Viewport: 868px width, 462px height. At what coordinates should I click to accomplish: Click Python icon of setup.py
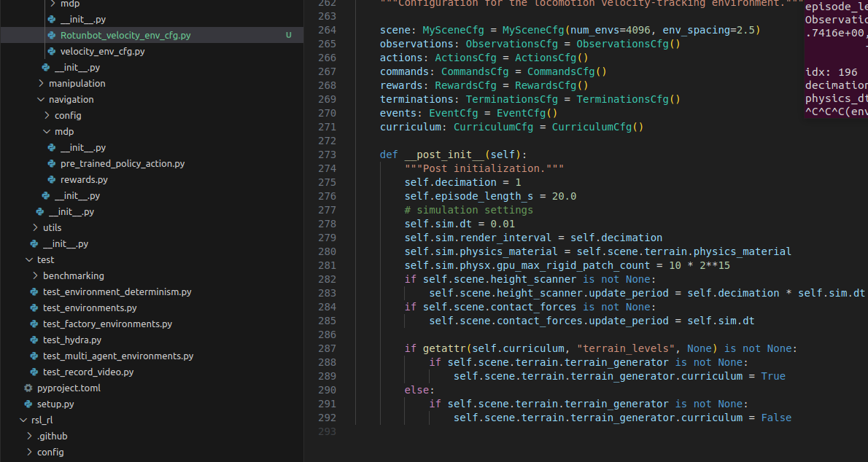[x=28, y=404]
